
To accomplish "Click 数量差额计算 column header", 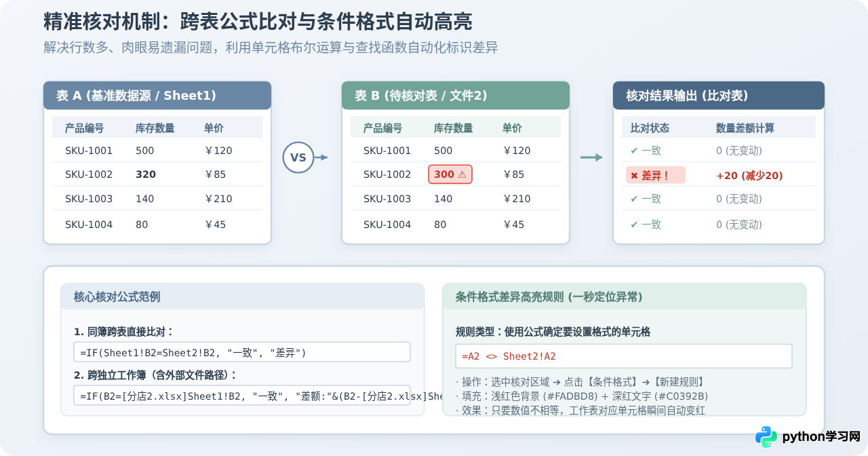I will point(745,128).
